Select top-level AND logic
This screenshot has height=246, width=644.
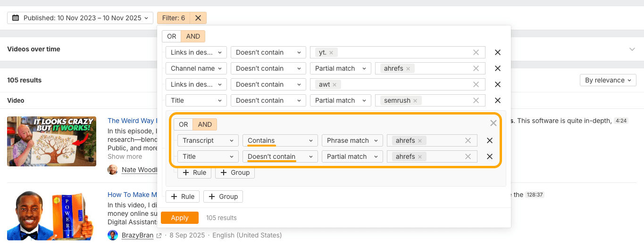click(193, 36)
